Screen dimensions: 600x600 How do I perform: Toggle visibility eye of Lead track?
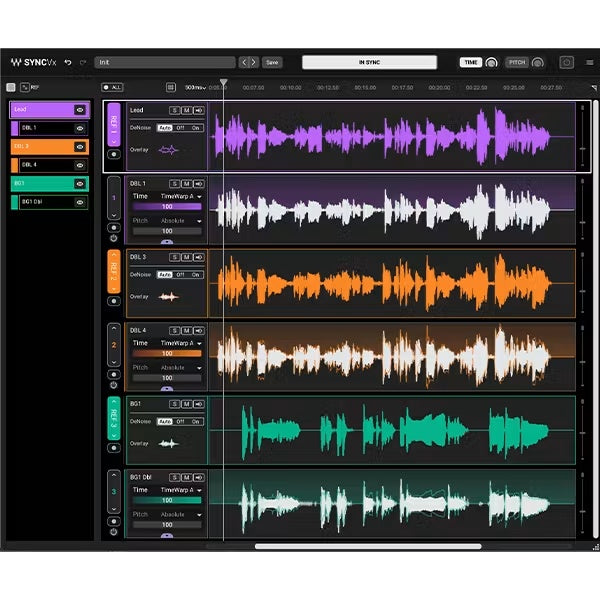click(x=80, y=110)
